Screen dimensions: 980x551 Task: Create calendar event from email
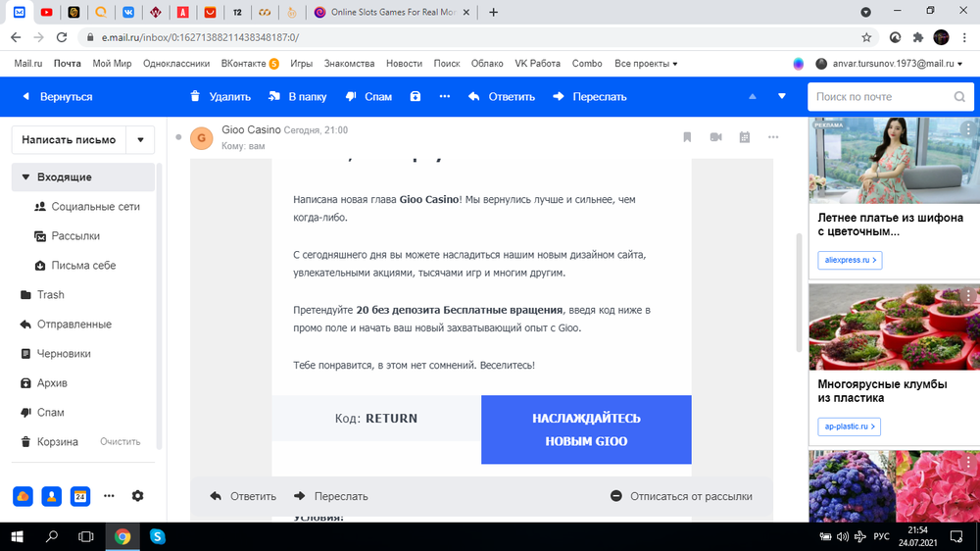(745, 137)
